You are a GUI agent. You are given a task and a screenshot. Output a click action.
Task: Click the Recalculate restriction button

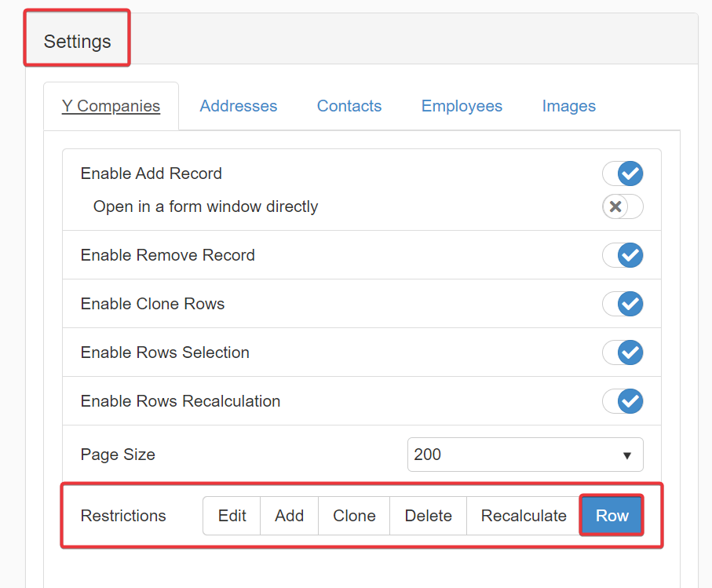click(x=524, y=516)
